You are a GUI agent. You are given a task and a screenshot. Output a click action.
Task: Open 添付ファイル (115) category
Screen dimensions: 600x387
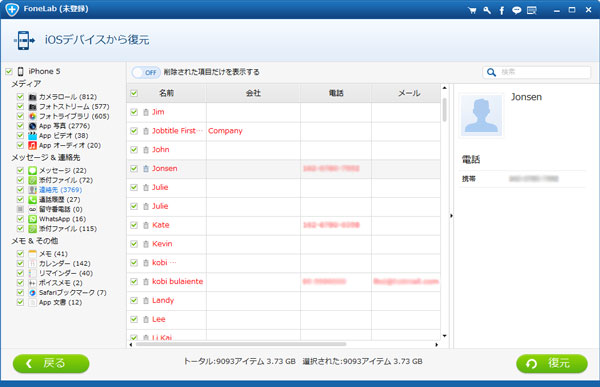[68, 229]
